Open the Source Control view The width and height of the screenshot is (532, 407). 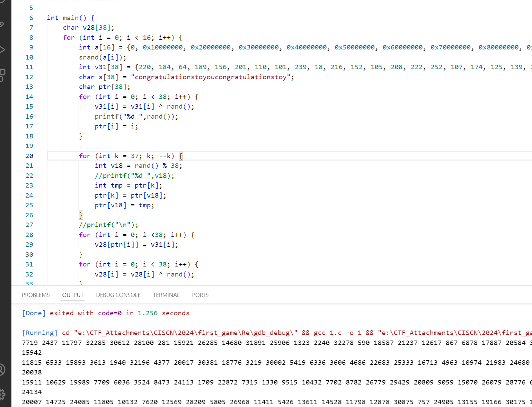click(x=2, y=24)
